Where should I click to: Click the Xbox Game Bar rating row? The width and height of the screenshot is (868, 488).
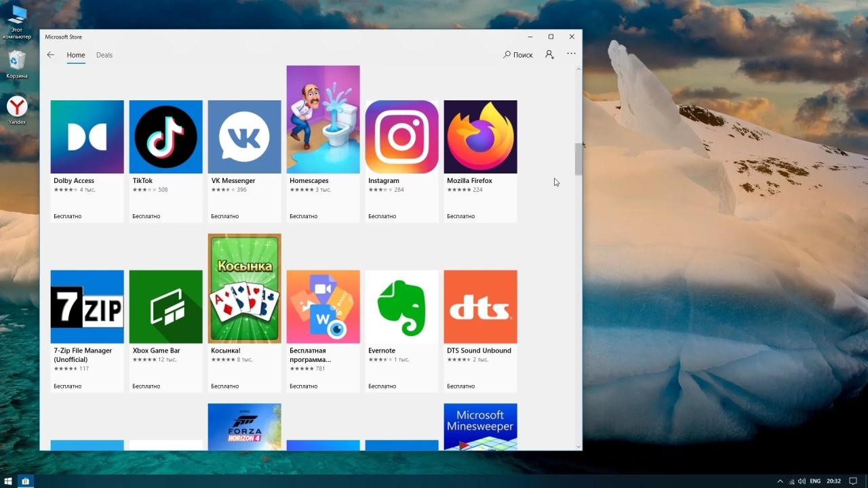[x=154, y=360]
